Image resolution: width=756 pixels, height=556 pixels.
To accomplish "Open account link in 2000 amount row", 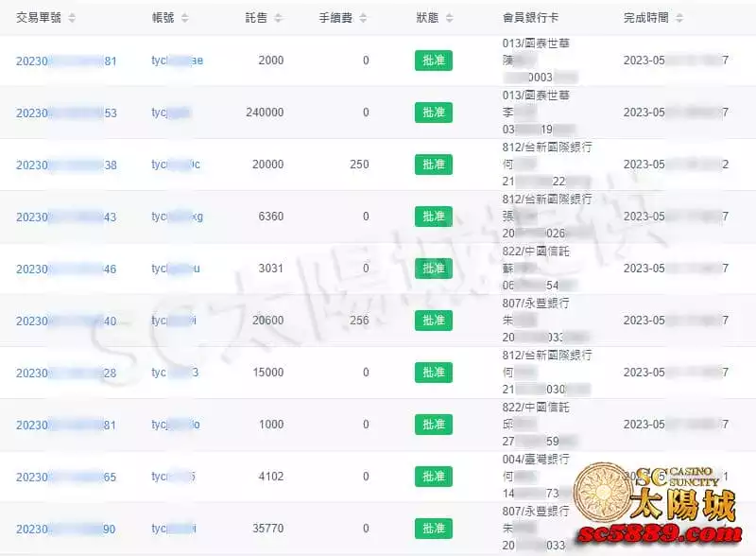I will tap(177, 61).
